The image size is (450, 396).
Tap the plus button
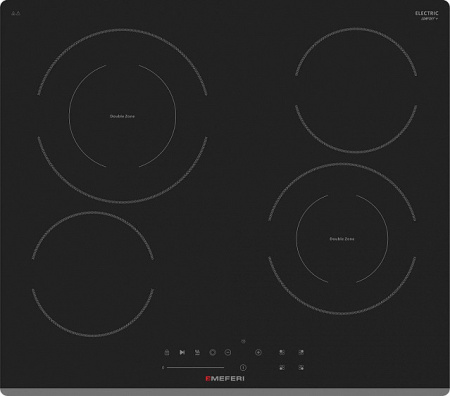pyautogui.click(x=258, y=352)
